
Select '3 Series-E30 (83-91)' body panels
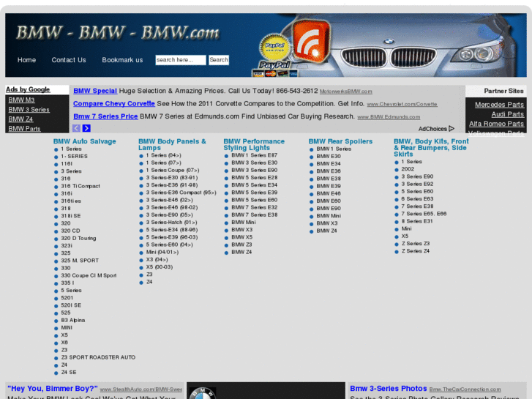(x=172, y=178)
